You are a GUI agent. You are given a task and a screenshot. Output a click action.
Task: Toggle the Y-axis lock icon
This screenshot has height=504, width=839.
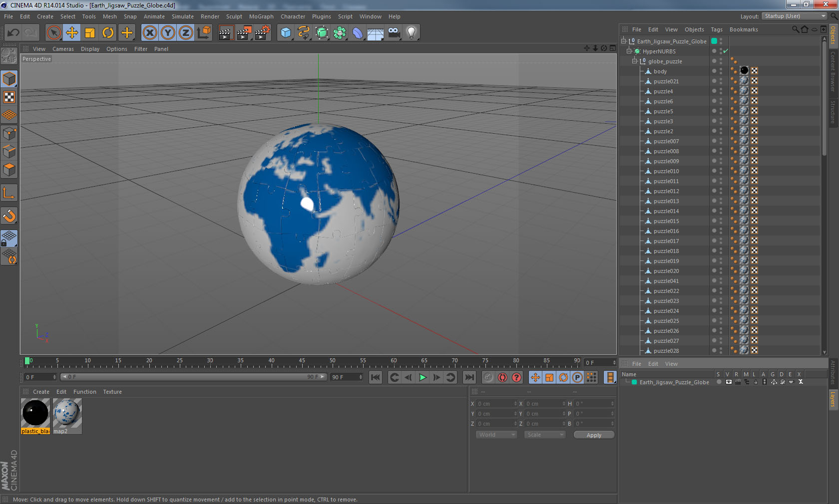click(x=168, y=33)
